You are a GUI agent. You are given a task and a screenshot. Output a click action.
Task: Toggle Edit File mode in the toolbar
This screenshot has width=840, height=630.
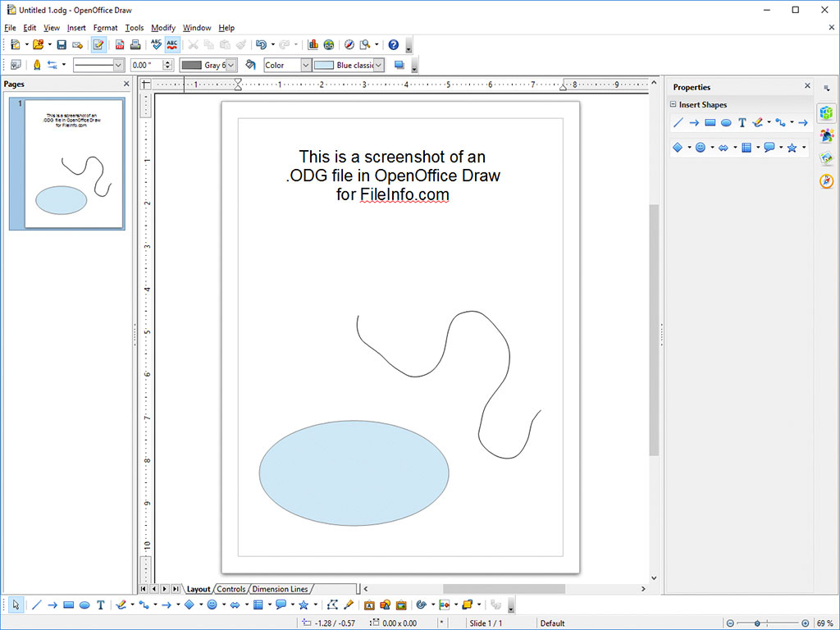click(x=98, y=45)
